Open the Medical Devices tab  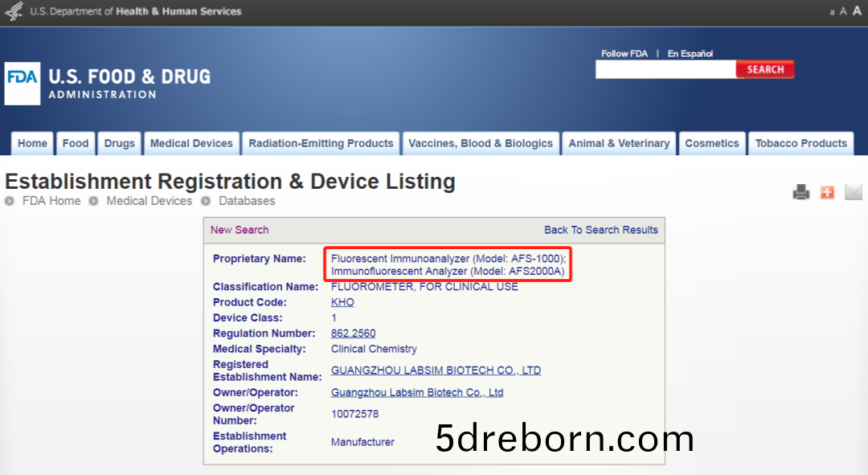tap(191, 144)
